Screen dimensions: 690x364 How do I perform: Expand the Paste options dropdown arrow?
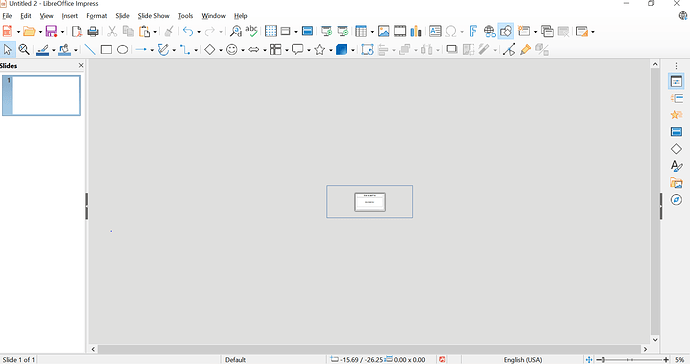click(x=155, y=32)
